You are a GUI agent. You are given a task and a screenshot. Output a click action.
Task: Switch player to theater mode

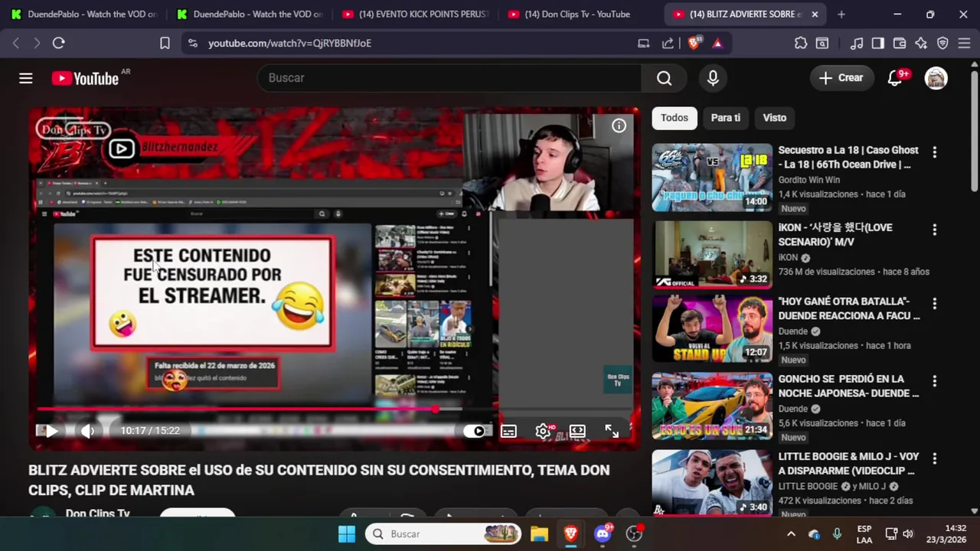577,432
